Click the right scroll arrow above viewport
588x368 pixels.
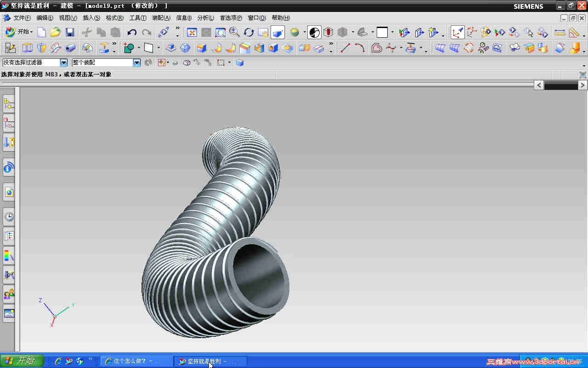pyautogui.click(x=583, y=85)
